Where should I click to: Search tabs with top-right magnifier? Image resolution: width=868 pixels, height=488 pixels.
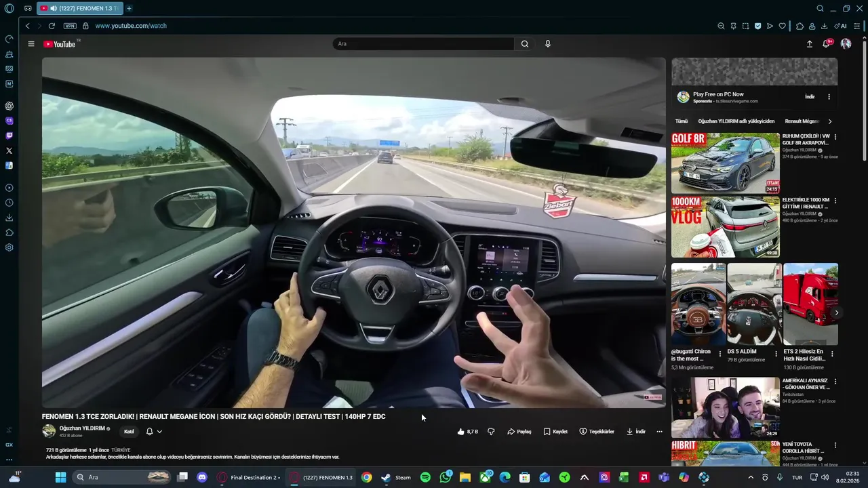click(x=820, y=9)
